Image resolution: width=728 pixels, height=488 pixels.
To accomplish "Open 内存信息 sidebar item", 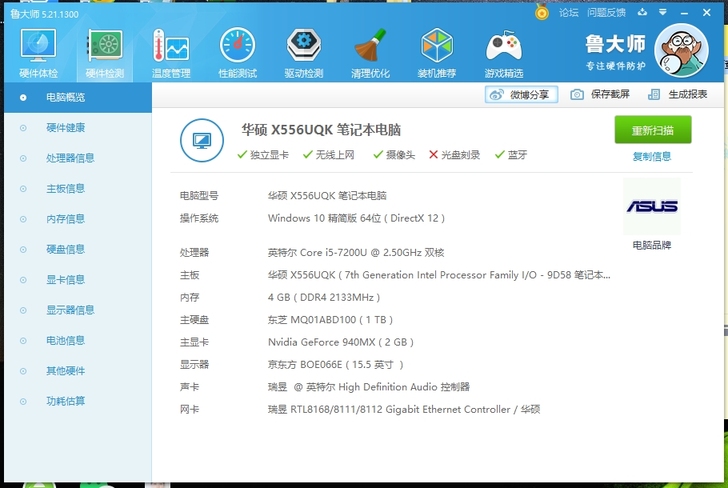I will (78, 219).
